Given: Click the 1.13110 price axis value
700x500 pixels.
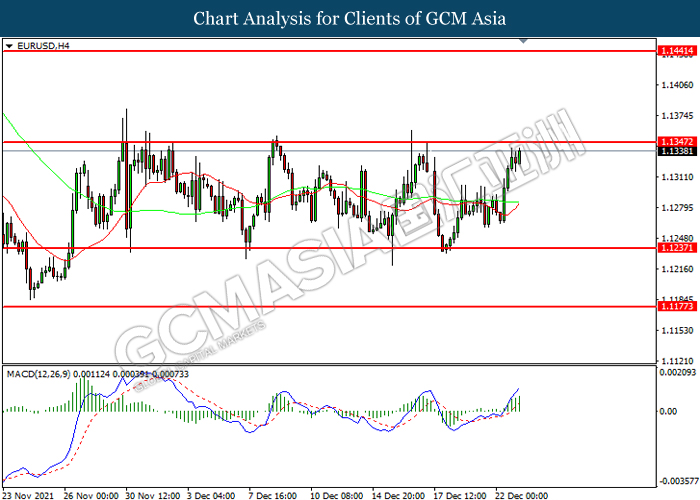Looking at the screenshot, I should [677, 177].
